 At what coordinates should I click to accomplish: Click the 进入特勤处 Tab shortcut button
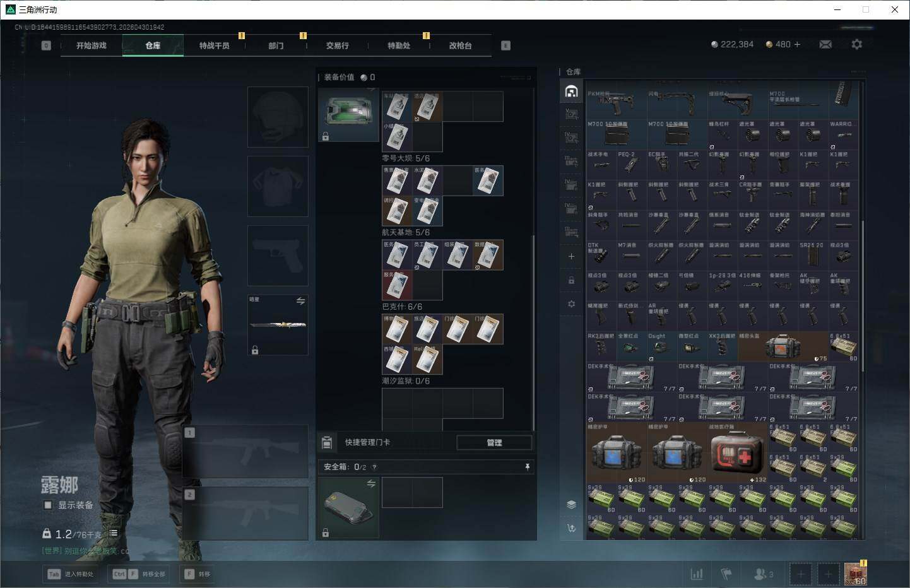click(71, 574)
